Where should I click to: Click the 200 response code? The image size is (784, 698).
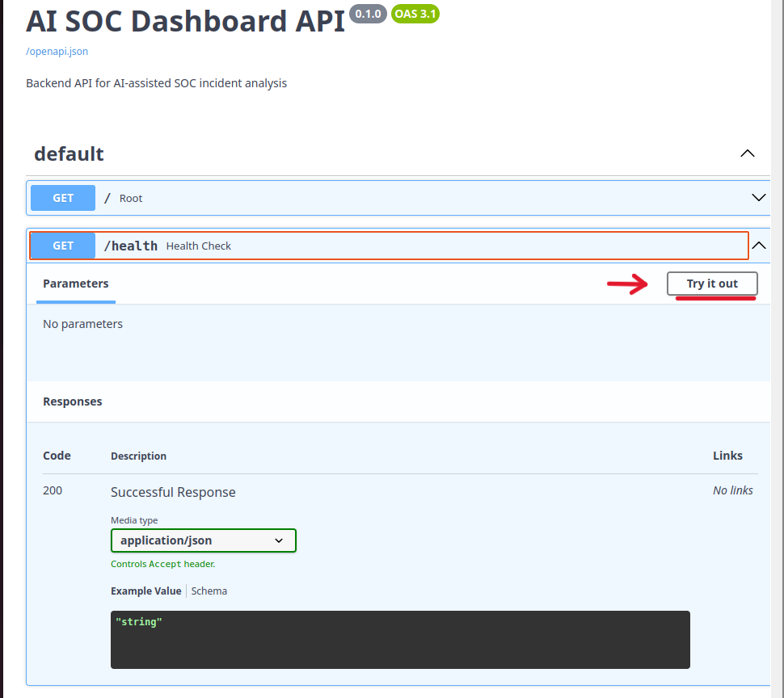[x=53, y=490]
